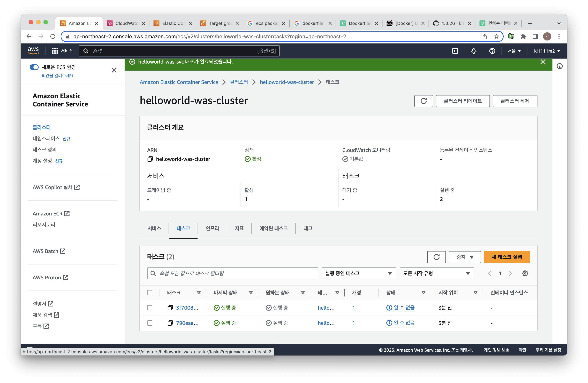Switch to the 인프라 tab
The image size is (588, 383).
click(x=212, y=228)
